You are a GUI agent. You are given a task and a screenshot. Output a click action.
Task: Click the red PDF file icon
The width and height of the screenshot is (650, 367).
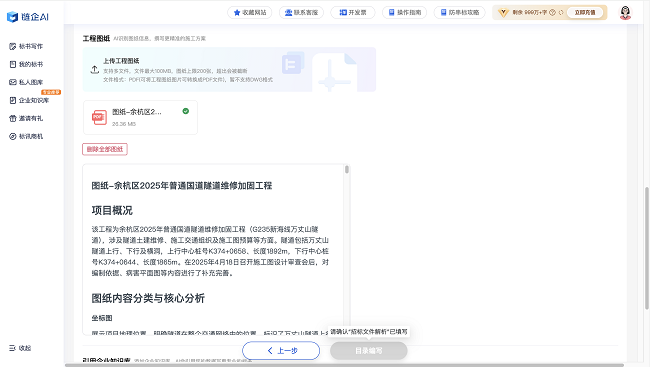99,117
